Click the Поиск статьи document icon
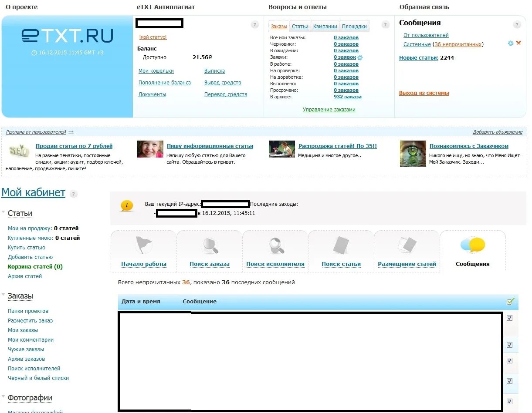 [341, 245]
